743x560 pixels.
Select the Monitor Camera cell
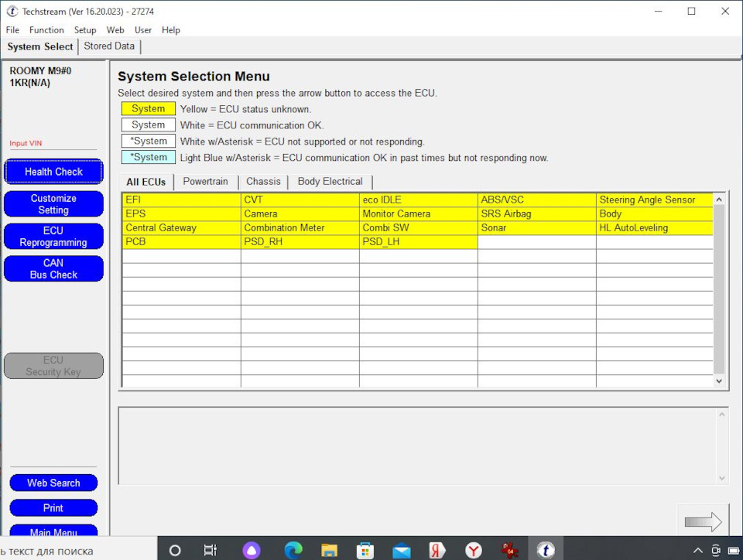419,214
